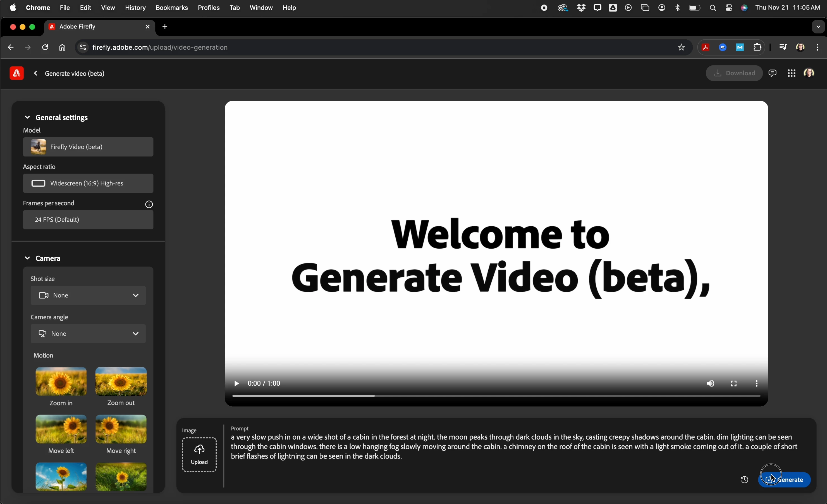Screen dimensions: 827x504
Task: Bookmark this page with star icon
Action: (681, 48)
